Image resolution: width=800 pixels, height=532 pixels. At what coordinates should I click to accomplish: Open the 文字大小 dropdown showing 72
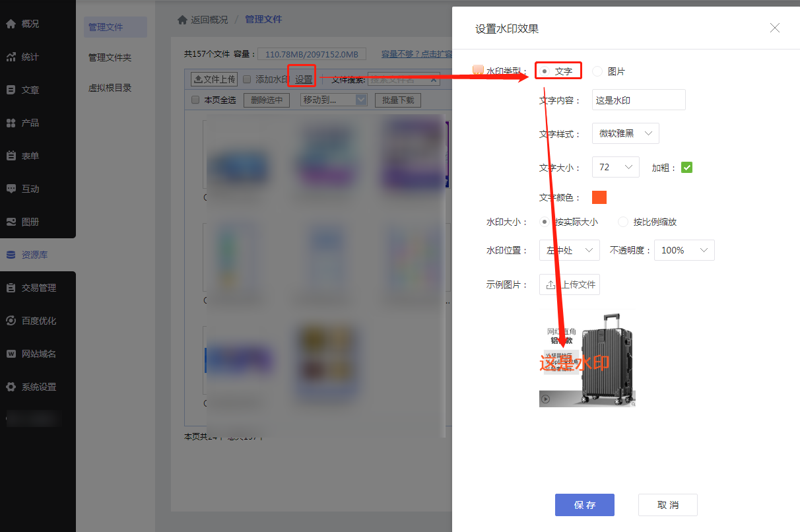[616, 168]
